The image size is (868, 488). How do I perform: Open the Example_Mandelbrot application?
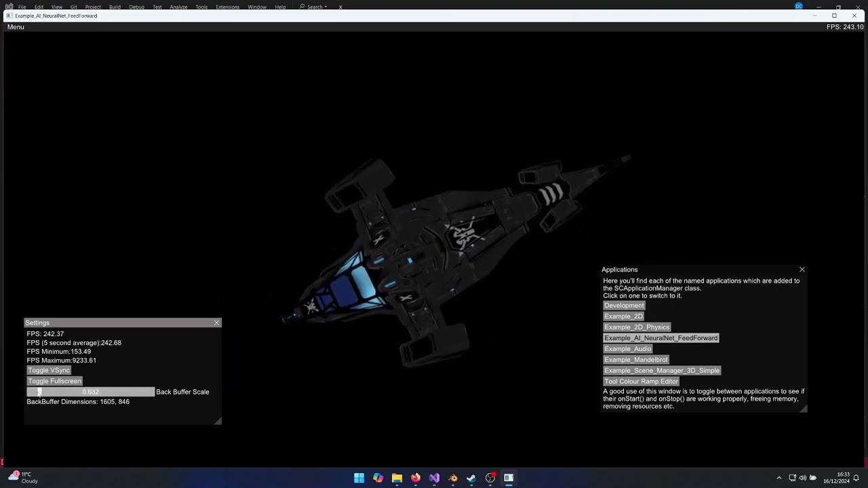coord(635,360)
